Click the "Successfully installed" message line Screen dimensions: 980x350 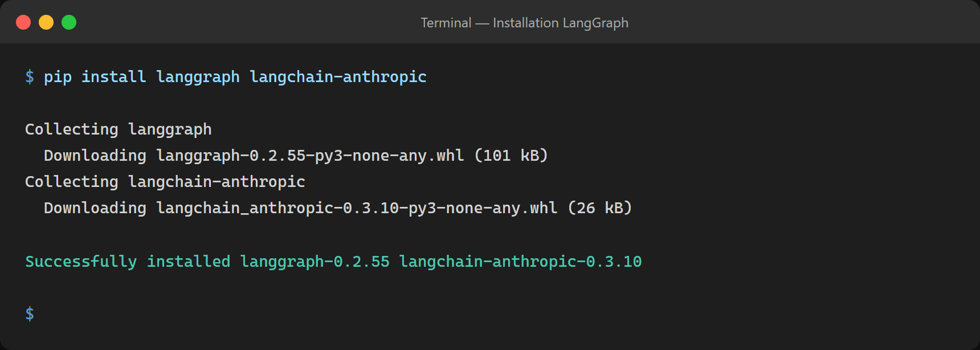(333, 262)
